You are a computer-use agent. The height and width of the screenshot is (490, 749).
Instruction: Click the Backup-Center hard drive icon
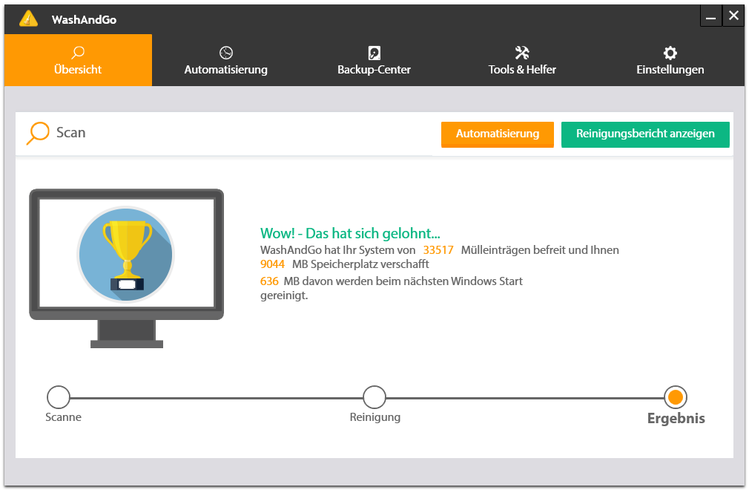(x=374, y=53)
